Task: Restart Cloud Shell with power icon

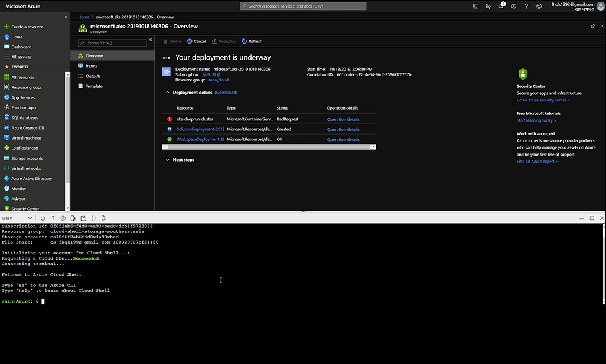Action: tap(43, 218)
